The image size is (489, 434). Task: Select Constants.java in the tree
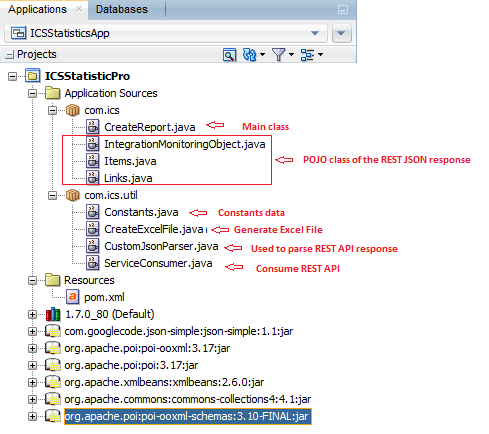pyautogui.click(x=141, y=212)
